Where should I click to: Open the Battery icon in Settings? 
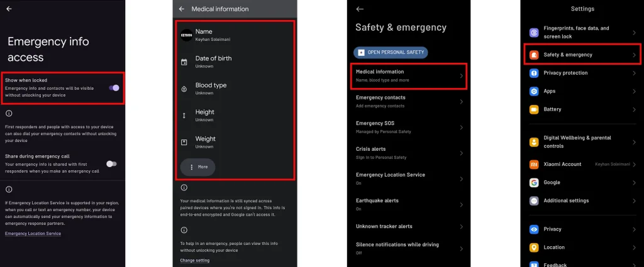534,109
